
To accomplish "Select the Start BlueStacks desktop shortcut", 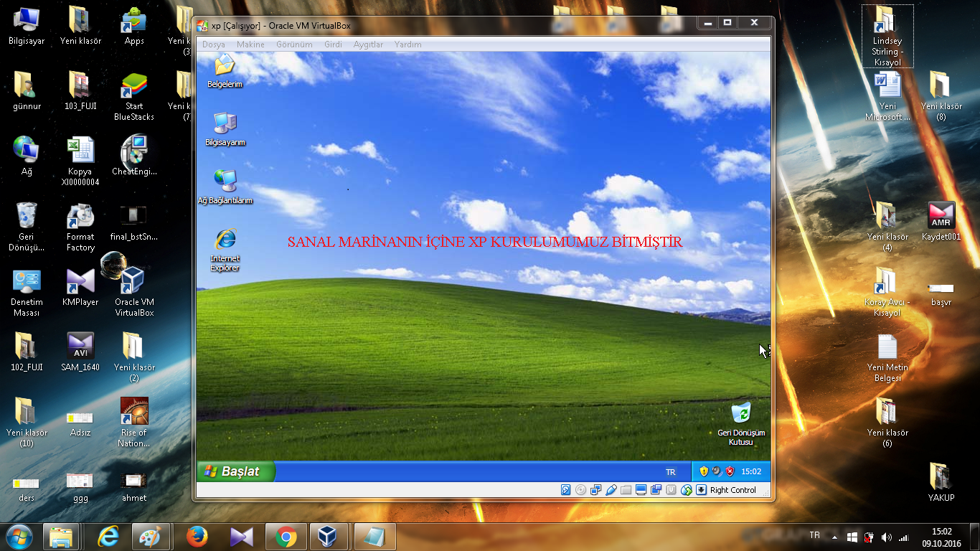I will point(134,96).
